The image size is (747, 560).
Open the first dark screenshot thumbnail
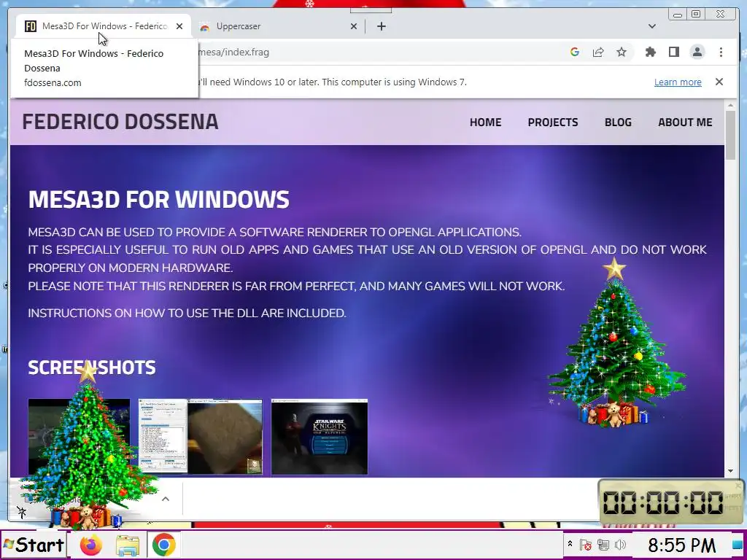79,437
